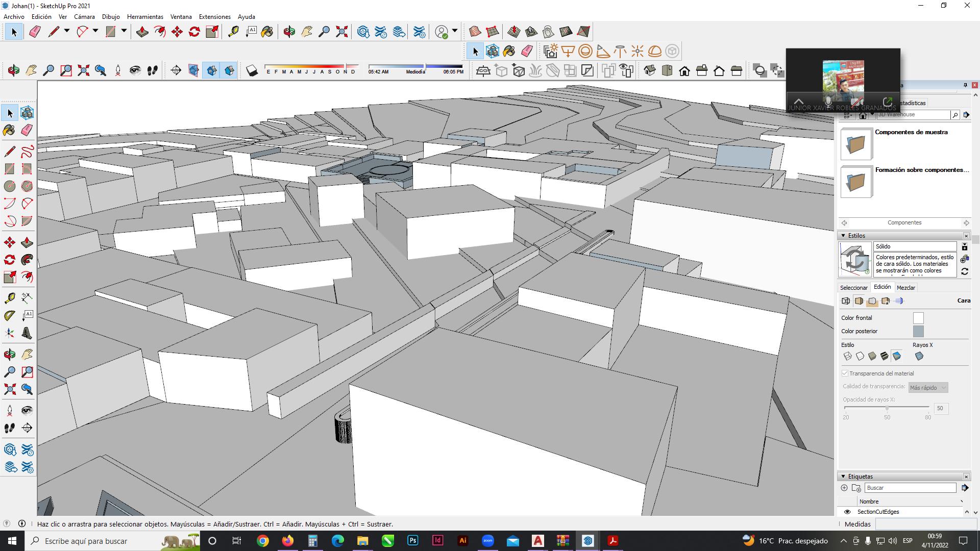Activate the Push/Pull tool
Screen dimensions: 980x551
142,32
